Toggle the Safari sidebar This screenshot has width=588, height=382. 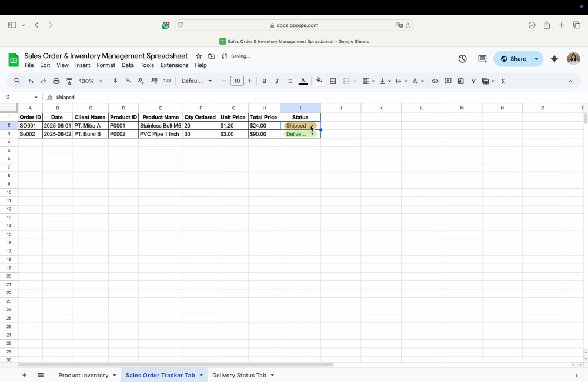(x=12, y=25)
